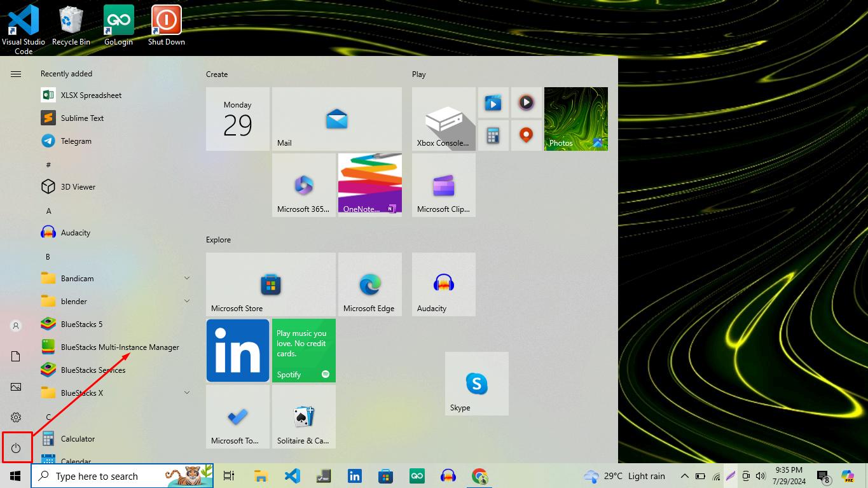The height and width of the screenshot is (488, 868).
Task: Click the taskbar search box
Action: (x=122, y=476)
